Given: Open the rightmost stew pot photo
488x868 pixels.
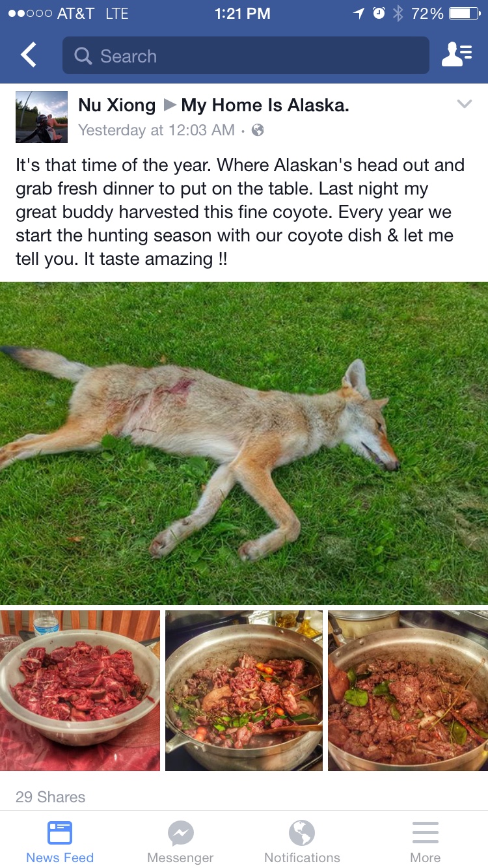Looking at the screenshot, I should [408, 690].
